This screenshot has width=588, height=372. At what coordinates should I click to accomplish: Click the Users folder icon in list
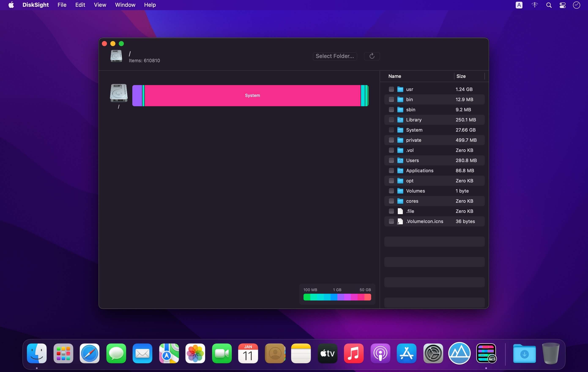tap(400, 160)
